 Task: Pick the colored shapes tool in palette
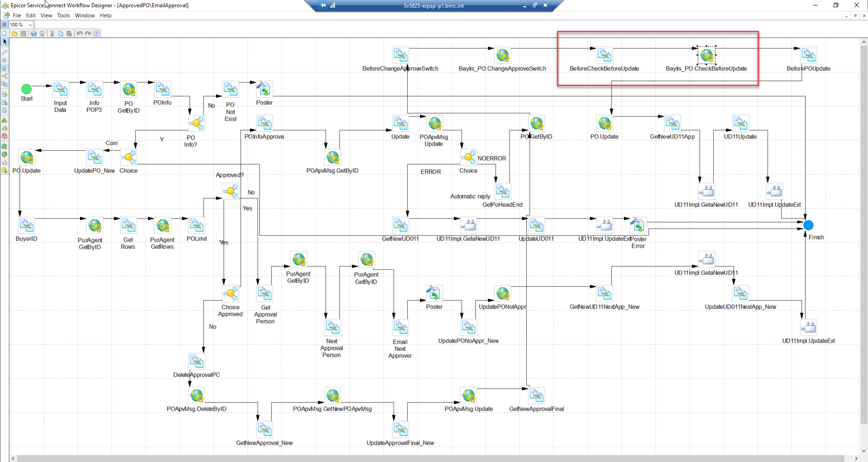pos(5,120)
